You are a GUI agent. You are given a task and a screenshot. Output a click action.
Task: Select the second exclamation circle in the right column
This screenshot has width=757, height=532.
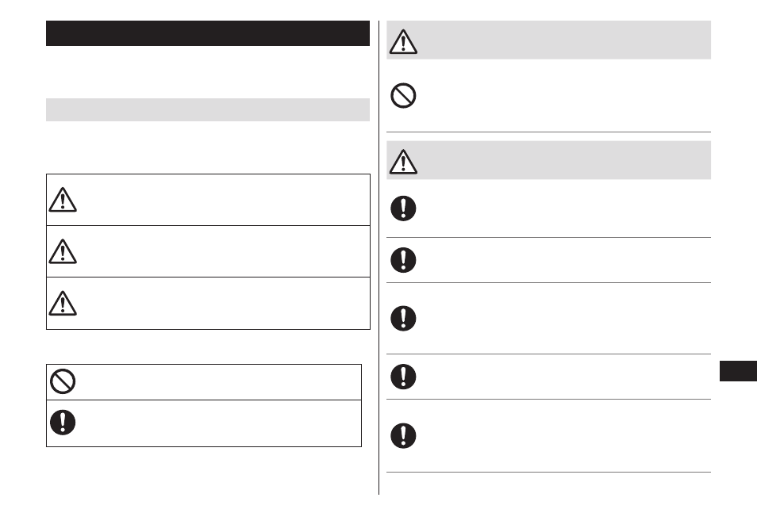pyautogui.click(x=403, y=260)
